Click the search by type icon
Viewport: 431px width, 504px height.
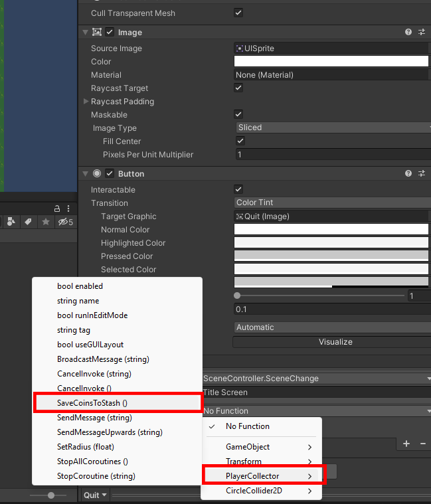coord(11,222)
